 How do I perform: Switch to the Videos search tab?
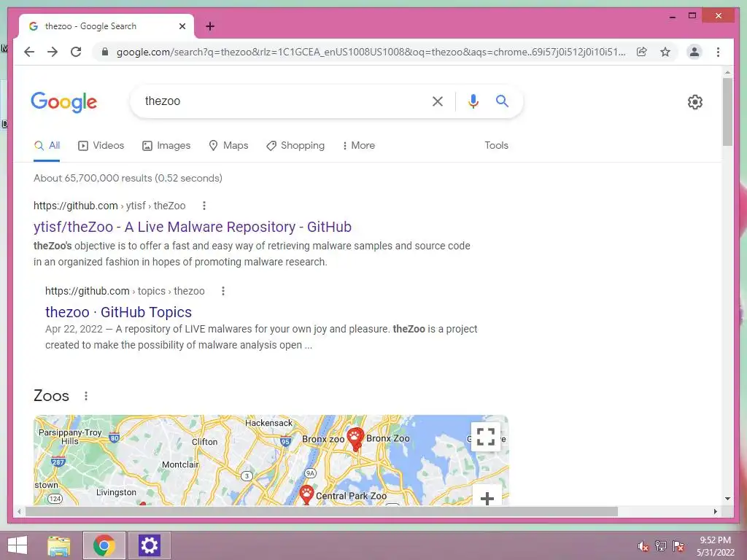101,146
